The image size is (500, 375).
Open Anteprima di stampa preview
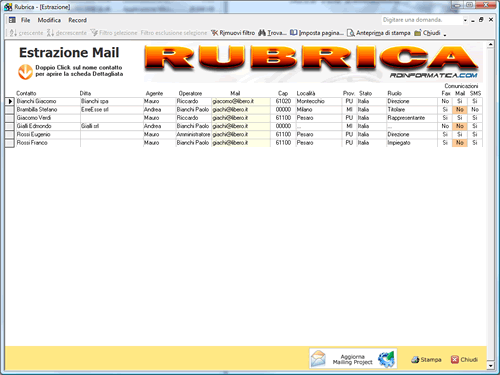point(379,33)
